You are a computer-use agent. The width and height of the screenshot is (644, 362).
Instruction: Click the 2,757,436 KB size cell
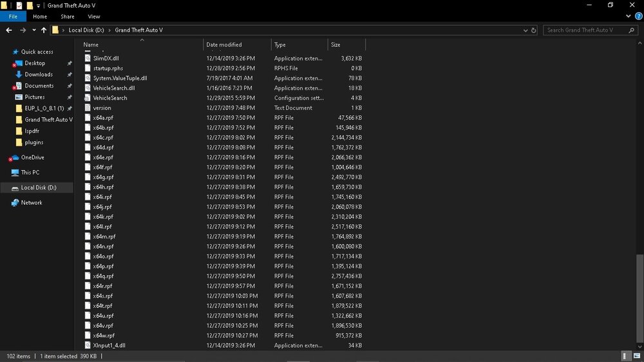346,276
